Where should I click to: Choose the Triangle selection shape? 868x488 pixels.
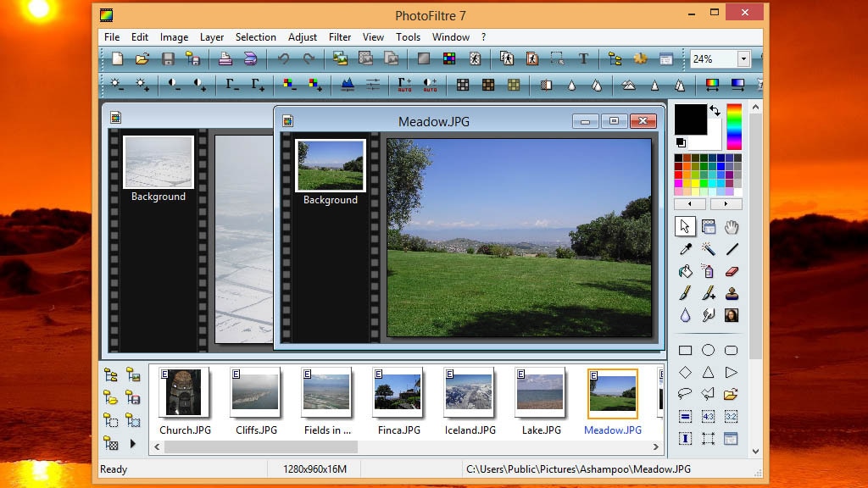pos(709,373)
